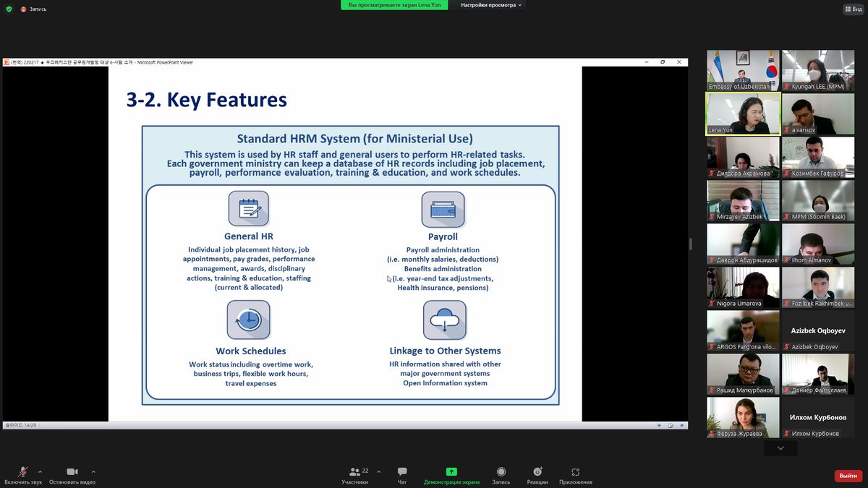Click the text "Open Information system"

click(x=445, y=383)
